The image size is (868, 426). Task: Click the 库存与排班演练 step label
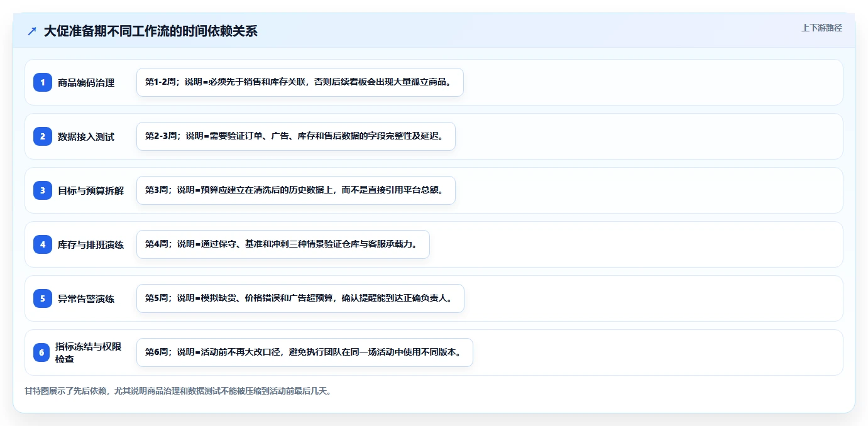(x=91, y=244)
